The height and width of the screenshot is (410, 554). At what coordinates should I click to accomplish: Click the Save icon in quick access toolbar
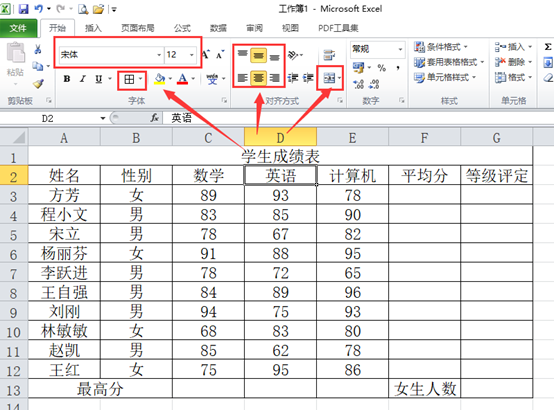coord(23,9)
